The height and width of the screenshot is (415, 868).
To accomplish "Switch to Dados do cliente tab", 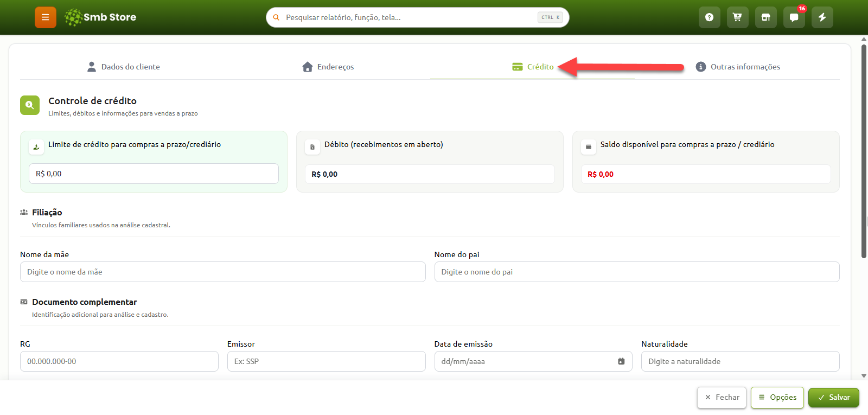I will (123, 67).
